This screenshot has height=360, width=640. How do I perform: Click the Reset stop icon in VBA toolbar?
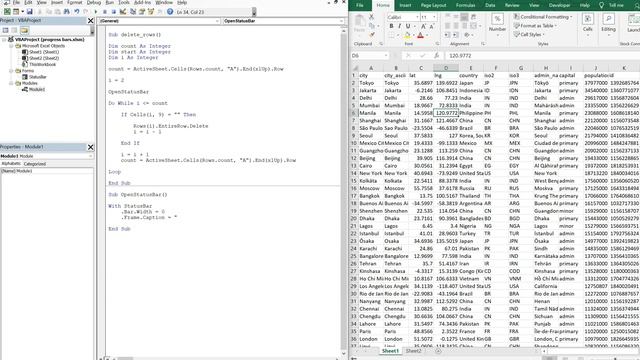click(x=113, y=12)
